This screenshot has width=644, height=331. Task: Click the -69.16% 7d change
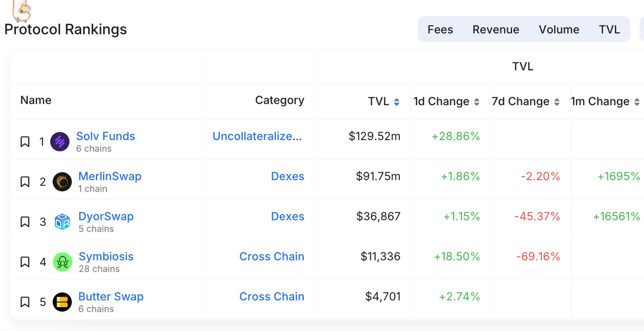coord(538,256)
